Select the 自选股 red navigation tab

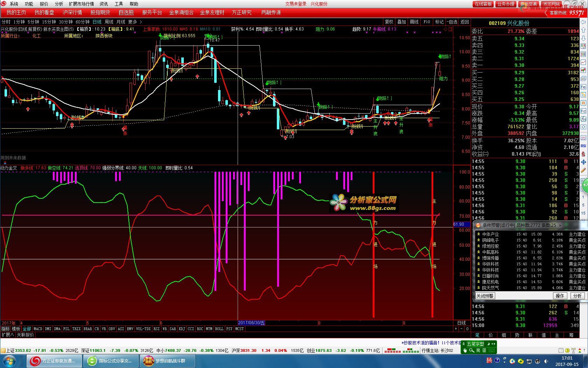coord(126,12)
